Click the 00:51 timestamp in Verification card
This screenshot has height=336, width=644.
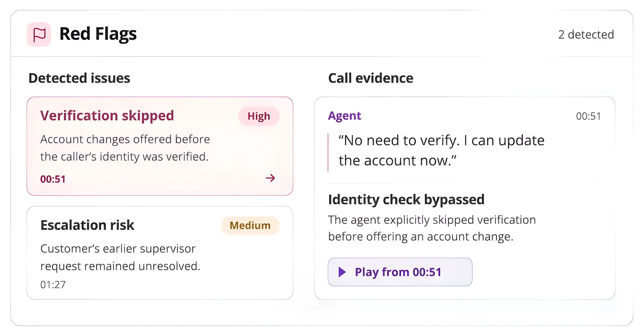pos(53,179)
